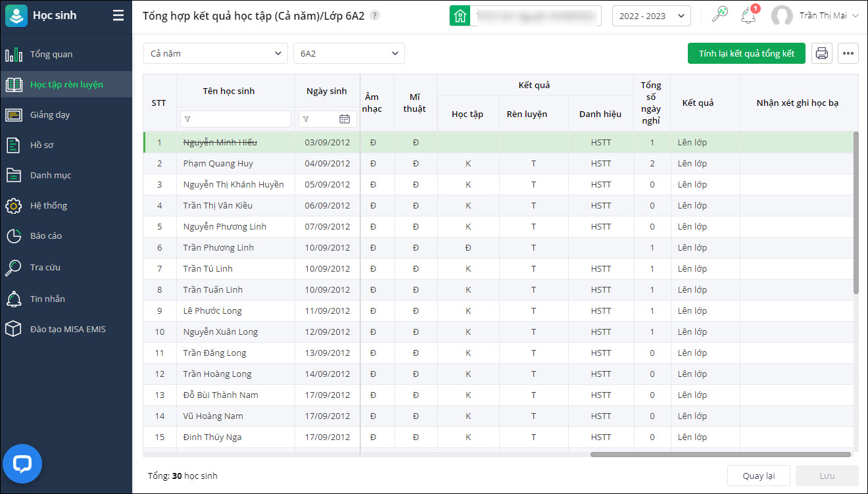Click the green school home icon
Image resolution: width=868 pixels, height=494 pixels.
click(x=460, y=16)
